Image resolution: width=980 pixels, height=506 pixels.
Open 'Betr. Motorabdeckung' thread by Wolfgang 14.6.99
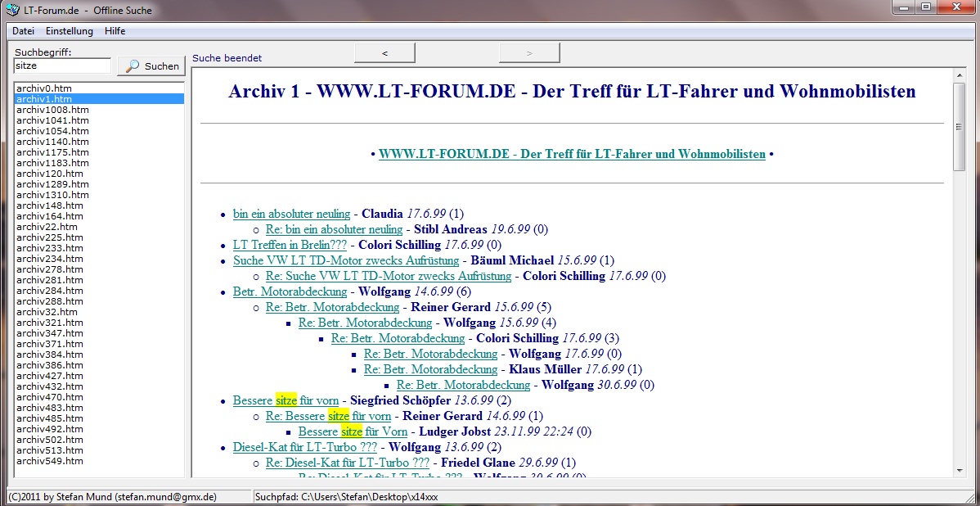coord(290,291)
